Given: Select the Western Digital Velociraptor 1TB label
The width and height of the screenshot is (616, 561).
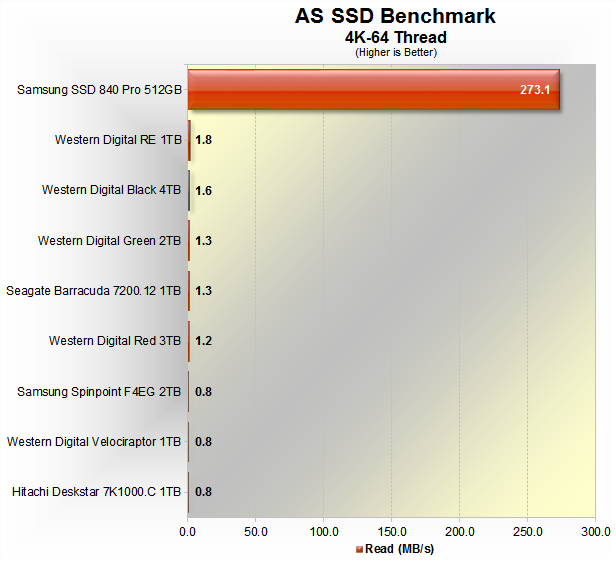Looking at the screenshot, I should point(94,442).
